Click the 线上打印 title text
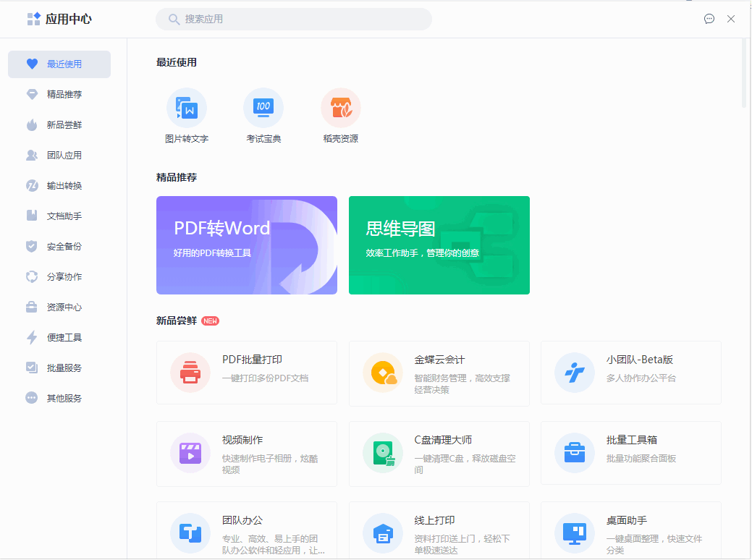 [434, 520]
